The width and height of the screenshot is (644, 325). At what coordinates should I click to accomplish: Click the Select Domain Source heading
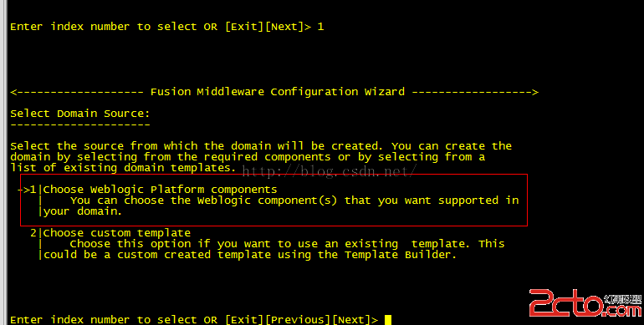tap(80, 114)
